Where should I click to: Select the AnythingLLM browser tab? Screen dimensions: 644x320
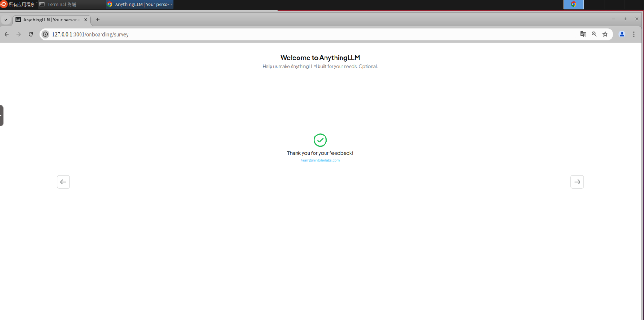(51, 20)
